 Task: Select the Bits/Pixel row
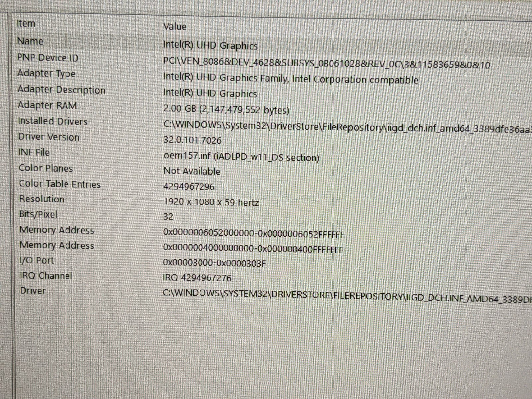tap(38, 214)
